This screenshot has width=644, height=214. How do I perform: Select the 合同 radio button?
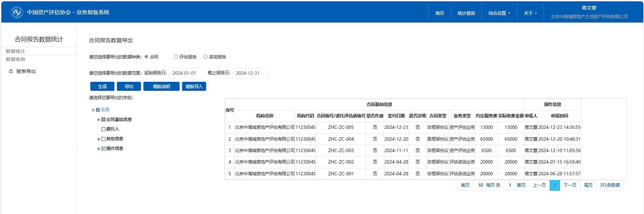[x=146, y=57]
